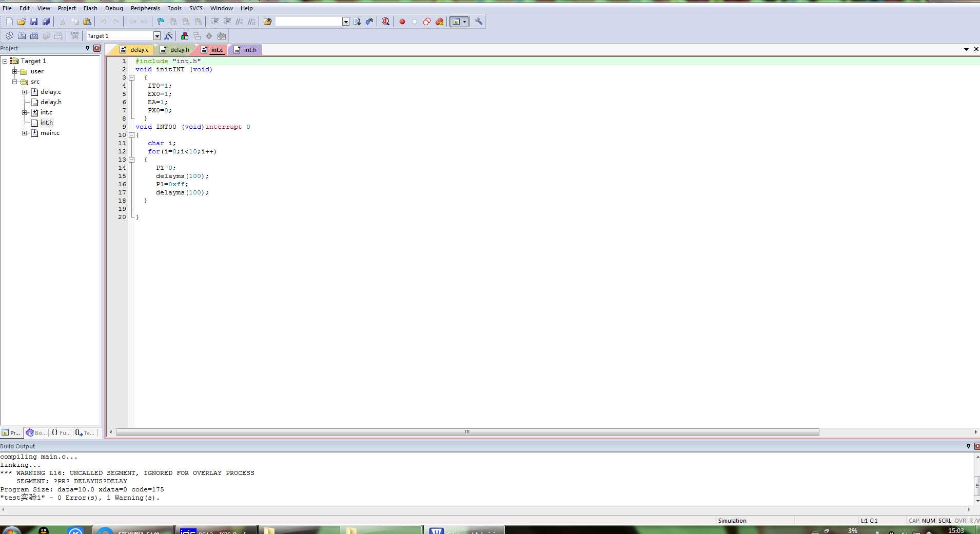Insert a bookmark with the flag icon
The width and height of the screenshot is (980, 534).
[x=161, y=22]
